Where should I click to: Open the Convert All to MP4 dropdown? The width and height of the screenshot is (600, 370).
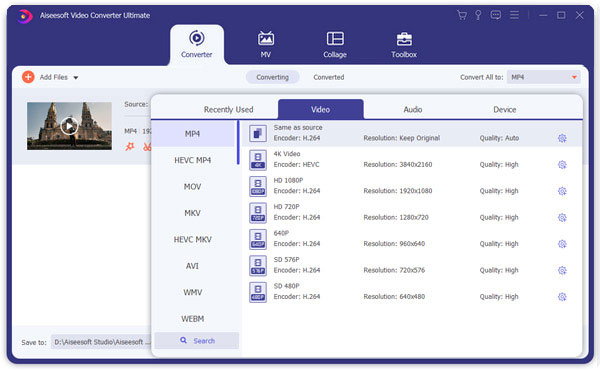point(543,77)
